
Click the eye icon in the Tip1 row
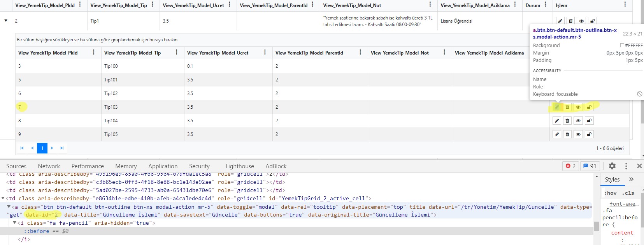click(581, 21)
